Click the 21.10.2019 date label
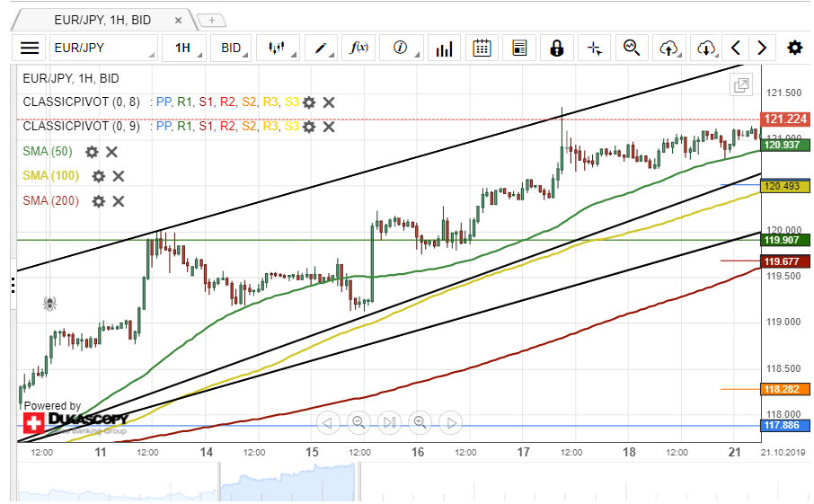Viewport: 814px width, 504px height. coord(783,452)
